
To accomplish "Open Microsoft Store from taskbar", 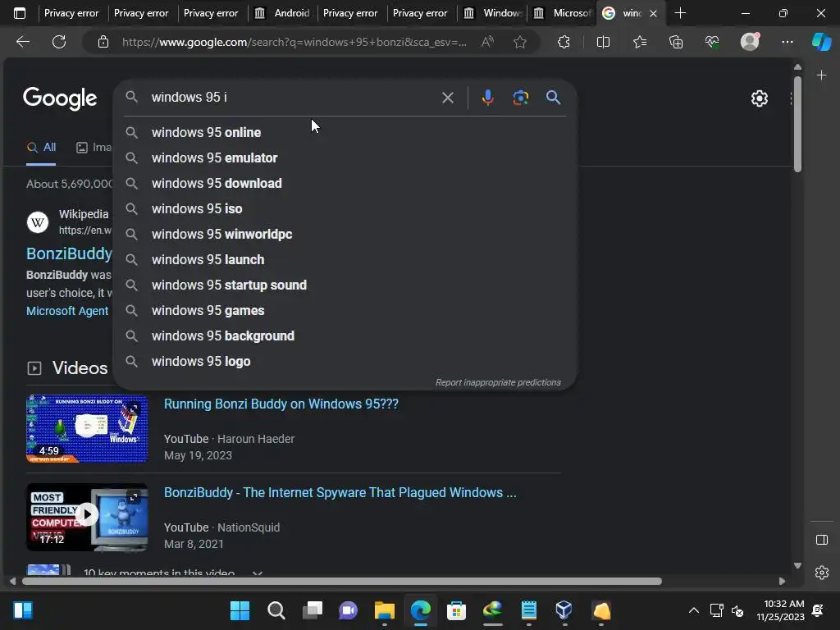I will (456, 610).
